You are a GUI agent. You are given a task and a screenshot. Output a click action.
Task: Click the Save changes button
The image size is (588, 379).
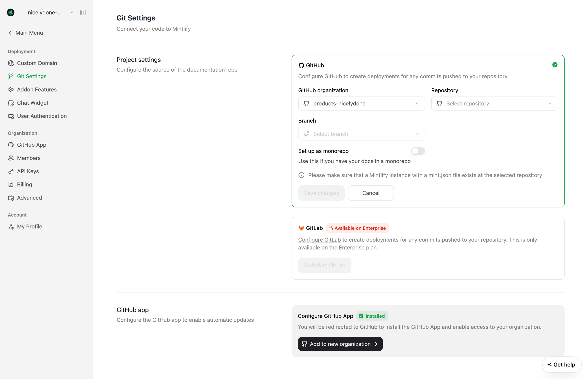coord(321,193)
